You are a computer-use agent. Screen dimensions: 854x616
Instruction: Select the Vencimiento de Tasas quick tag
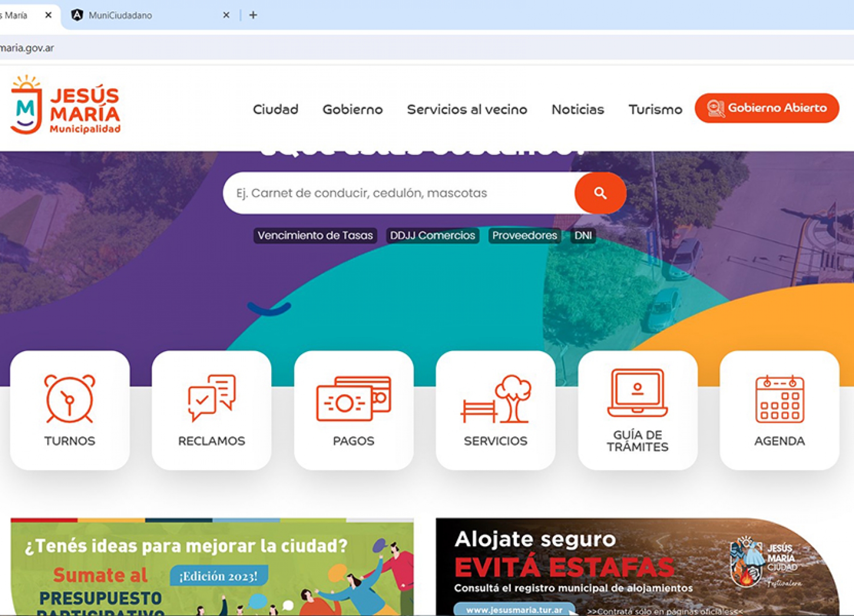(315, 236)
